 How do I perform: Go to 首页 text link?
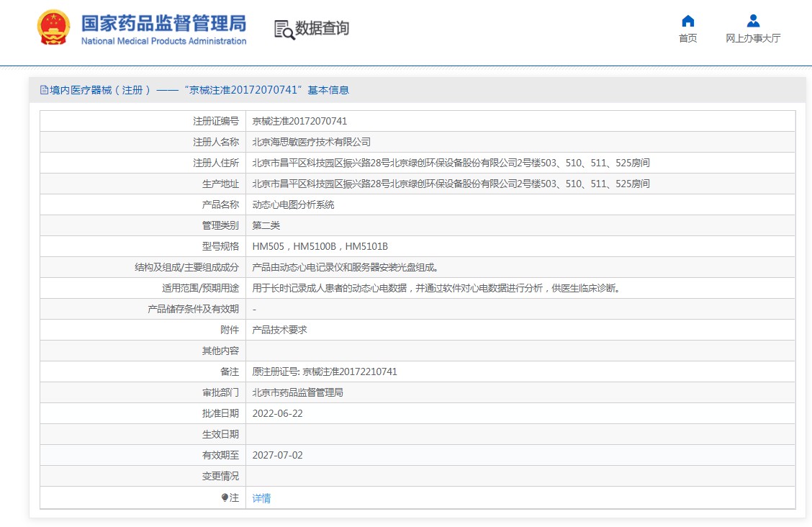coord(687,39)
